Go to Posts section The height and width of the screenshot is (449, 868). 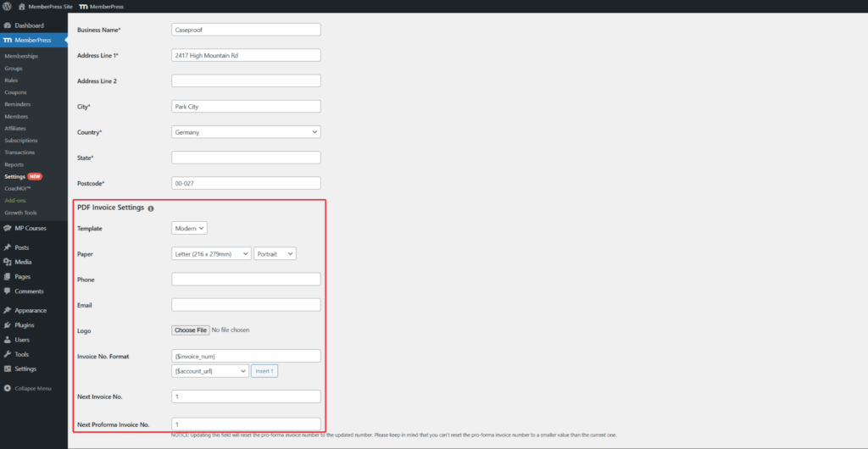click(x=21, y=247)
